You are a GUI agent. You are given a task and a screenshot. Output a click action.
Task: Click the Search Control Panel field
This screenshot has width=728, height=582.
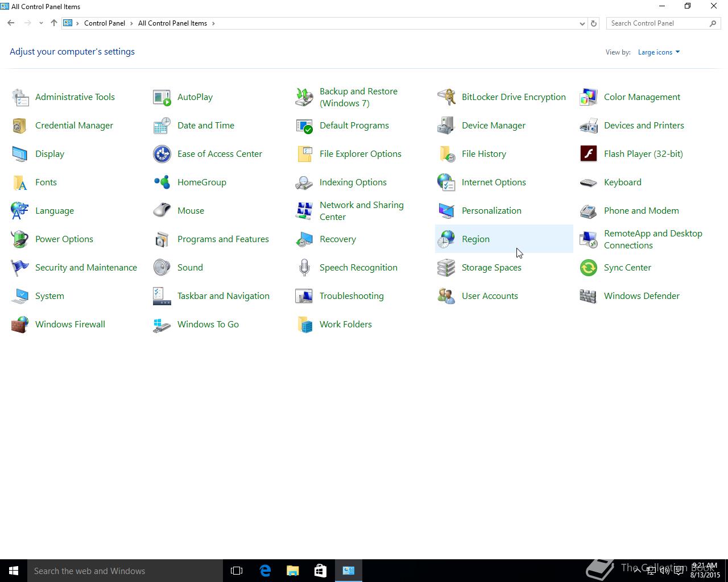point(663,23)
